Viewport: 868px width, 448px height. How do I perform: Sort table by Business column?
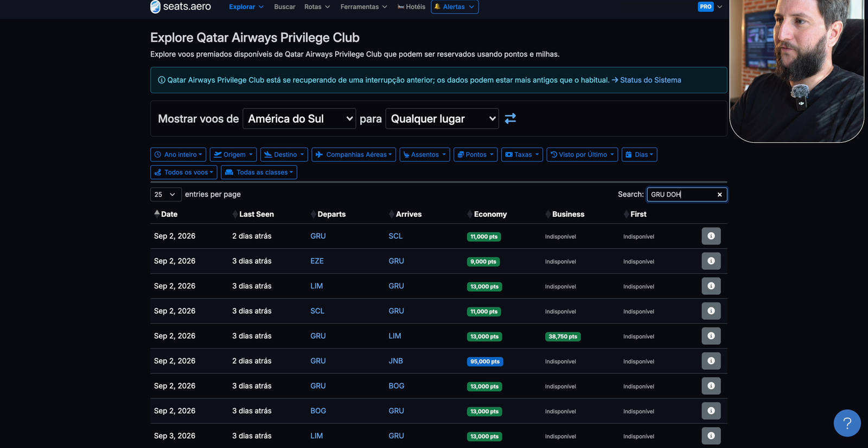pos(565,214)
